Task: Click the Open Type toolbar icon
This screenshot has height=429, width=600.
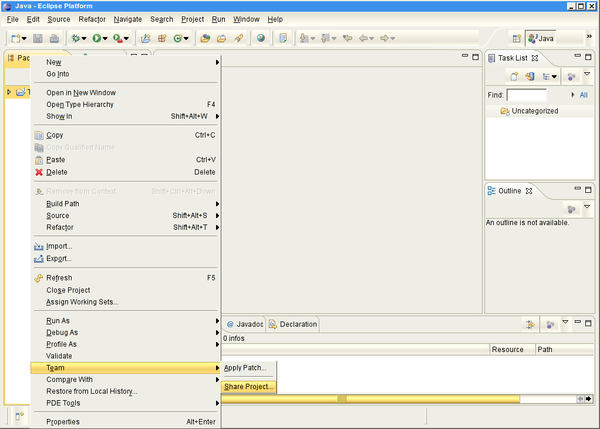Action: click(205, 38)
